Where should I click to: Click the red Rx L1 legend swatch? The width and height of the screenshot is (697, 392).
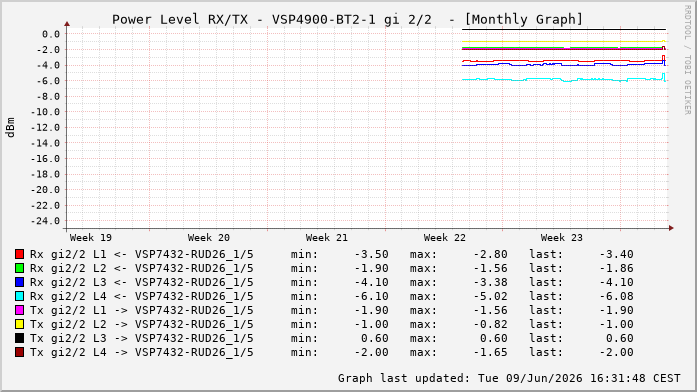19,254
